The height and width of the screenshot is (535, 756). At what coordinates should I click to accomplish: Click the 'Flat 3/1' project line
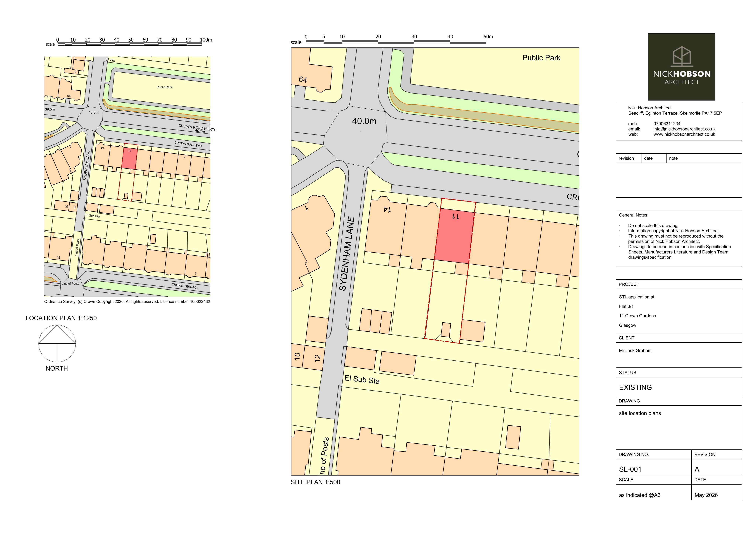[x=626, y=306]
